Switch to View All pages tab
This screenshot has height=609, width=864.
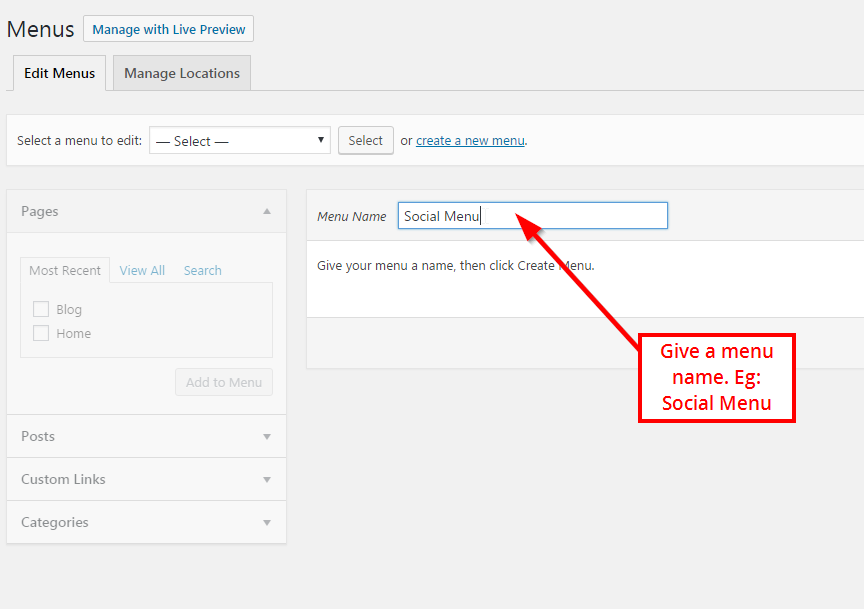(142, 271)
